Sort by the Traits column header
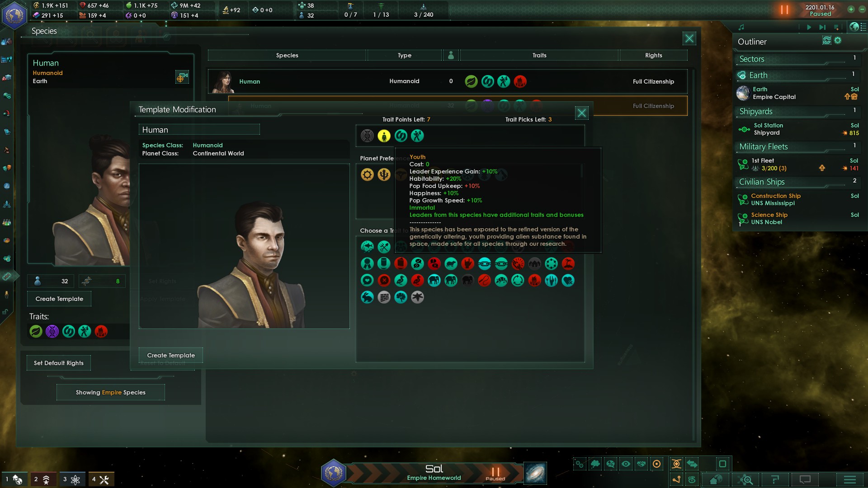 click(x=539, y=55)
